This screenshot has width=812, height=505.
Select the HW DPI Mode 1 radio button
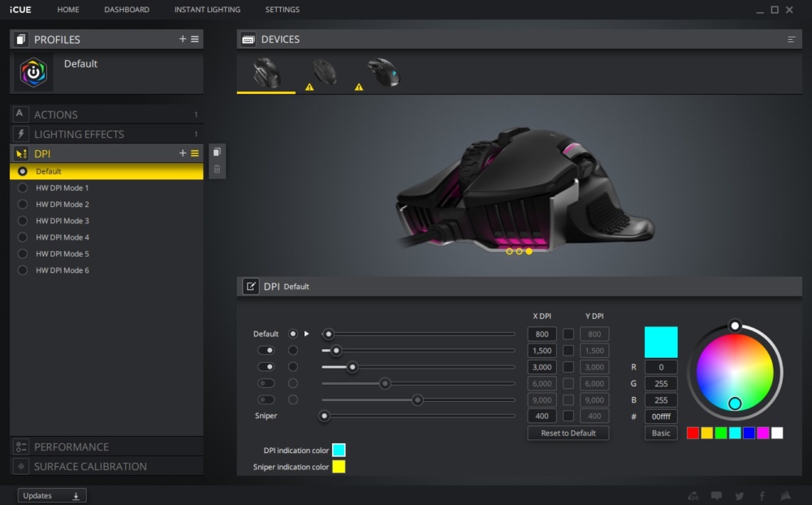click(22, 188)
